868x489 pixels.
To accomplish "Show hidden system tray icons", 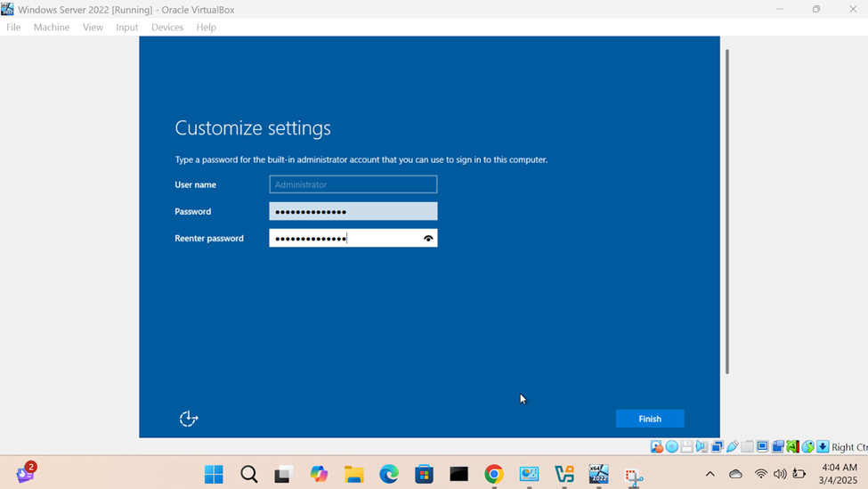I will click(710, 474).
